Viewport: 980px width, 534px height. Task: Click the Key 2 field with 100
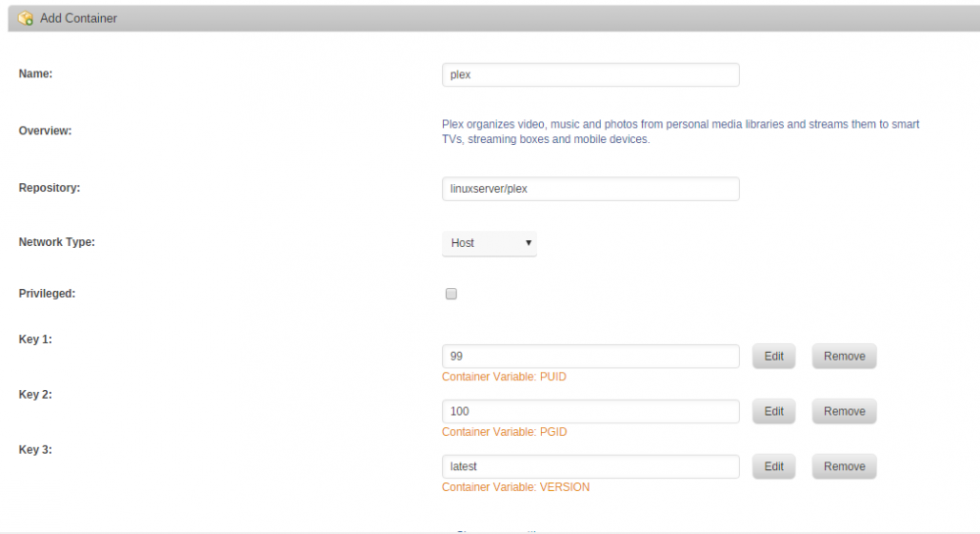[591, 411]
